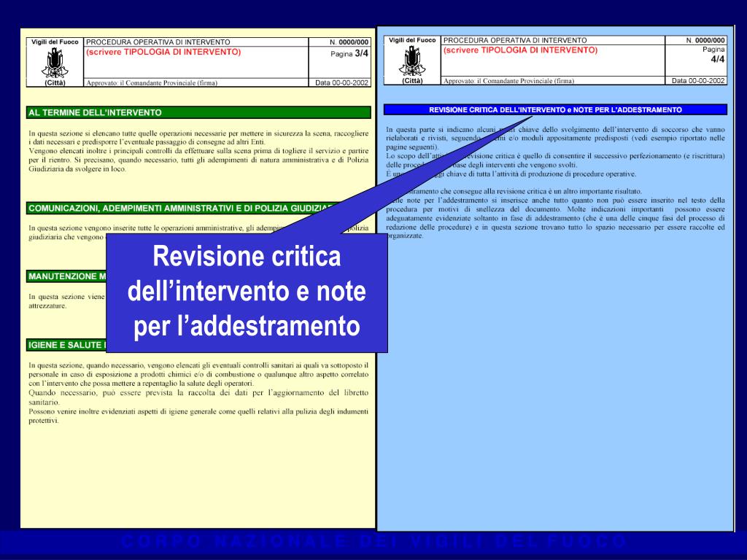Click 'Approvato: il Comandante Provinciale (firma)' on page 4/4
The height and width of the screenshot is (560, 747).
tap(508, 80)
